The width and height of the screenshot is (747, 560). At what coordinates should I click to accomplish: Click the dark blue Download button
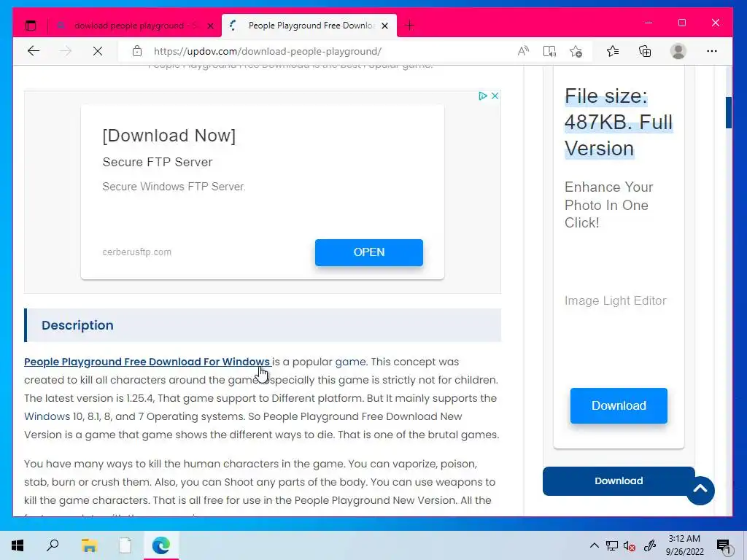click(619, 481)
